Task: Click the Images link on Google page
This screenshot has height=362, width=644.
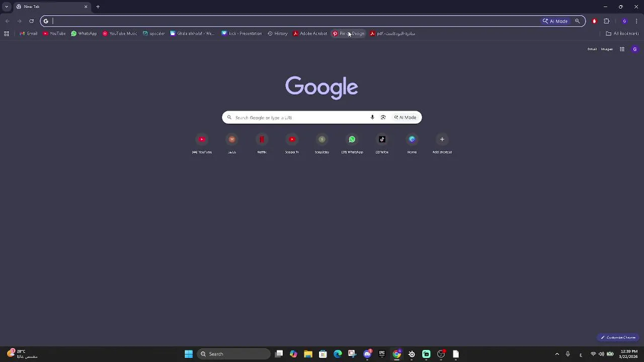Action: pyautogui.click(x=607, y=49)
